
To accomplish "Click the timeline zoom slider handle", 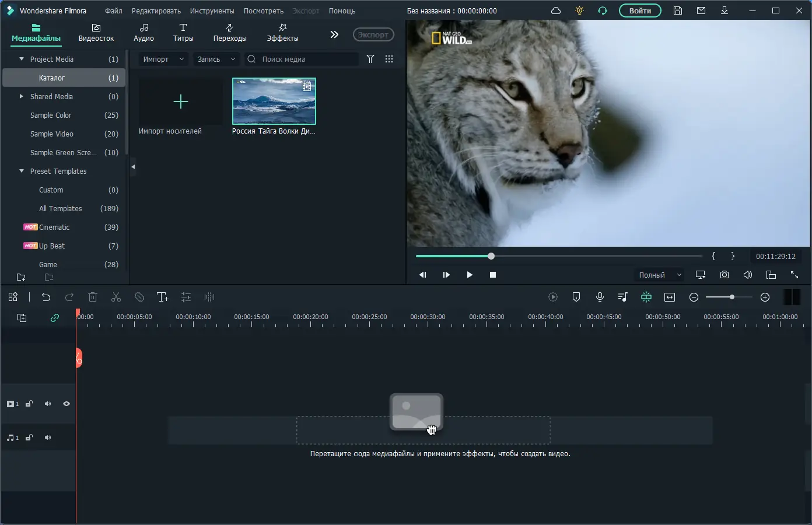I will click(x=731, y=297).
